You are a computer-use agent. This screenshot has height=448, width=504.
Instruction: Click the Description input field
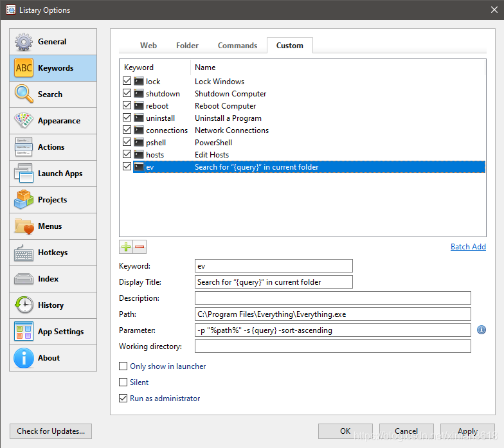coord(333,298)
